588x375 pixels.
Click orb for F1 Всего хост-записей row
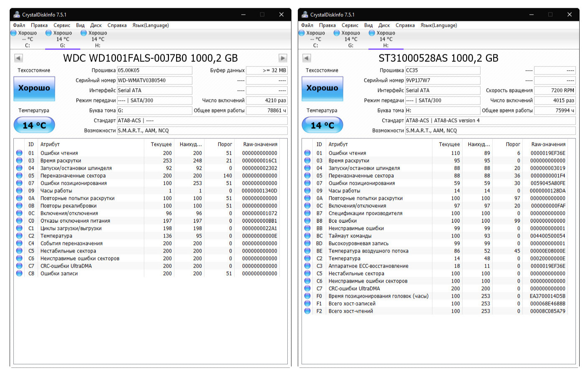pos(307,304)
